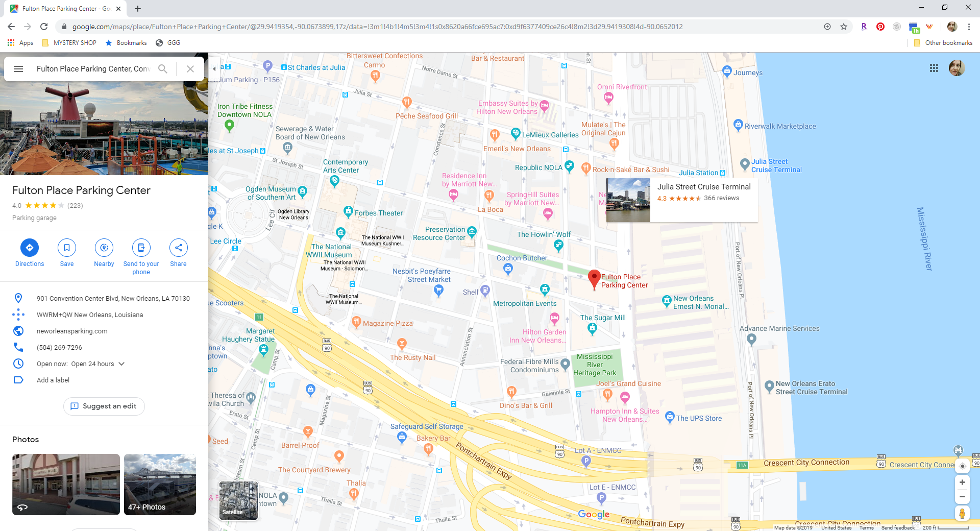Click the phone number (504) 269-7296
The image size is (980, 531).
click(59, 348)
